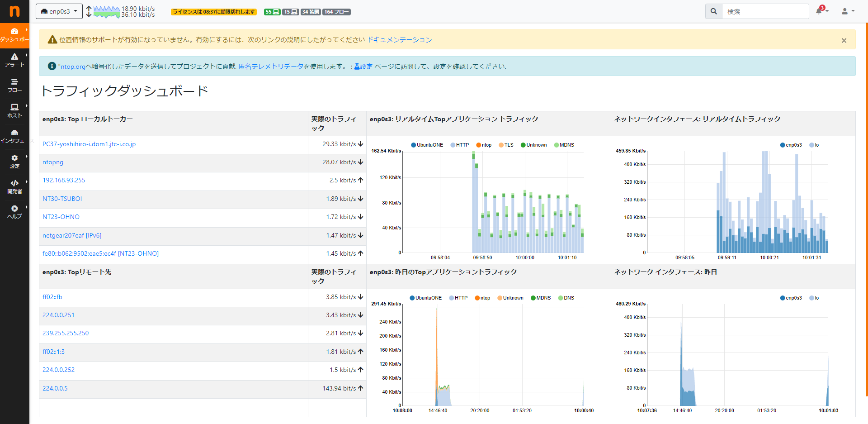868x424 pixels.
Task: Toggle UbuntuONE series in realtime apps chart
Action: pos(427,145)
